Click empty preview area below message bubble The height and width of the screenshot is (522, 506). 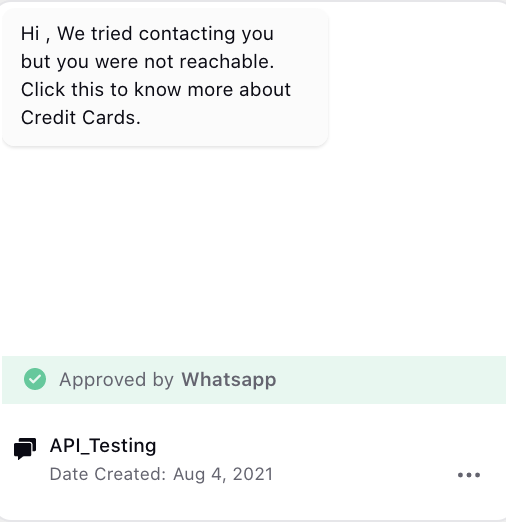coord(253,250)
